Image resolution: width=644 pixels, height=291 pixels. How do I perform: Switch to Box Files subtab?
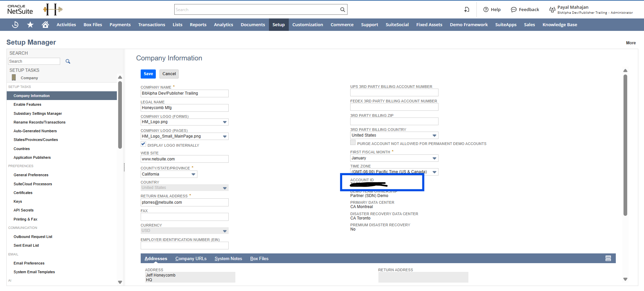(x=259, y=258)
